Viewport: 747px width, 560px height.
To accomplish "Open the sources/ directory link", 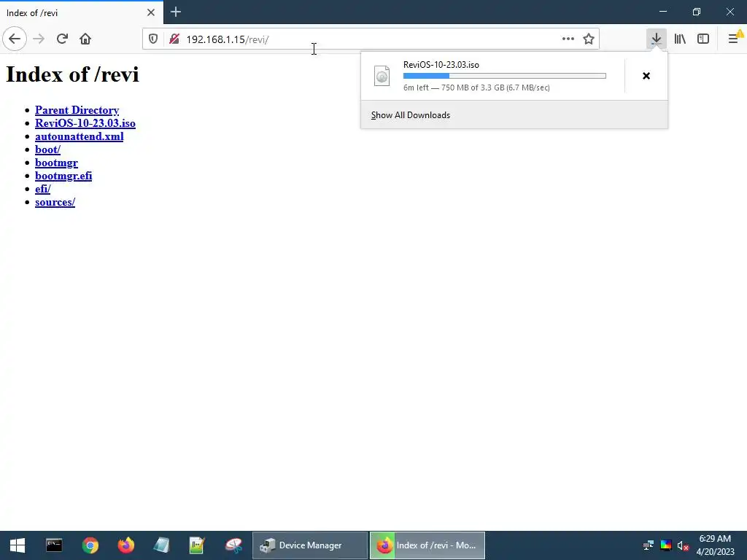I will (55, 202).
